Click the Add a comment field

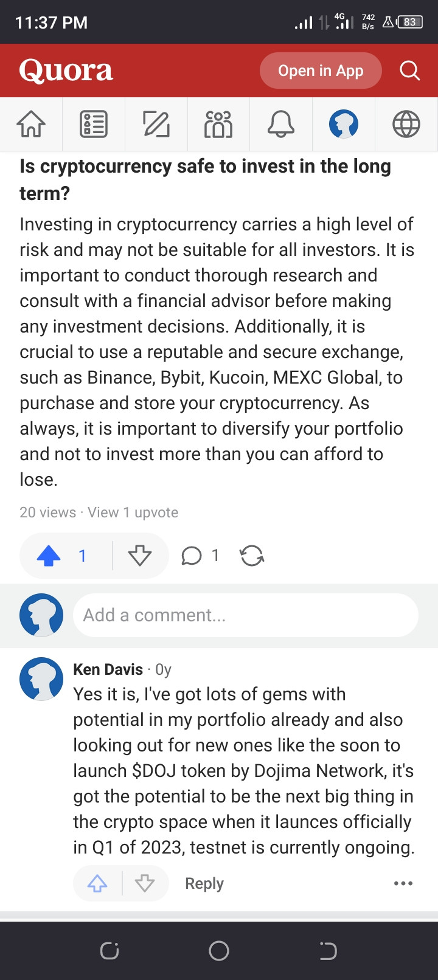click(x=246, y=615)
